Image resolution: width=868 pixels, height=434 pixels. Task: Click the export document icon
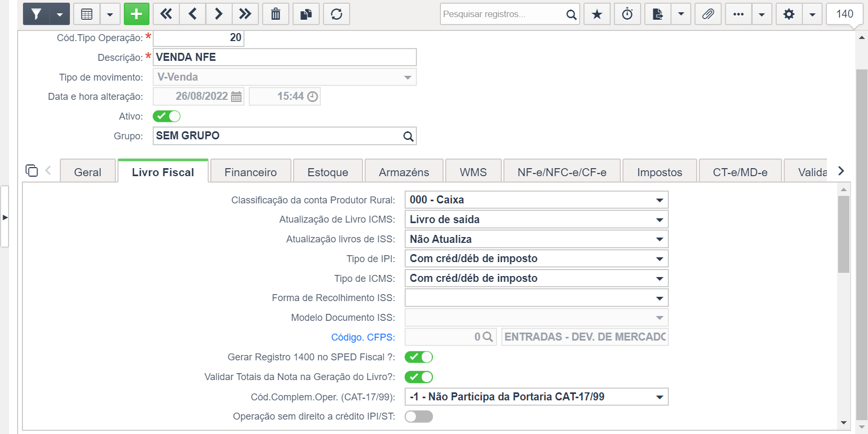pyautogui.click(x=658, y=14)
